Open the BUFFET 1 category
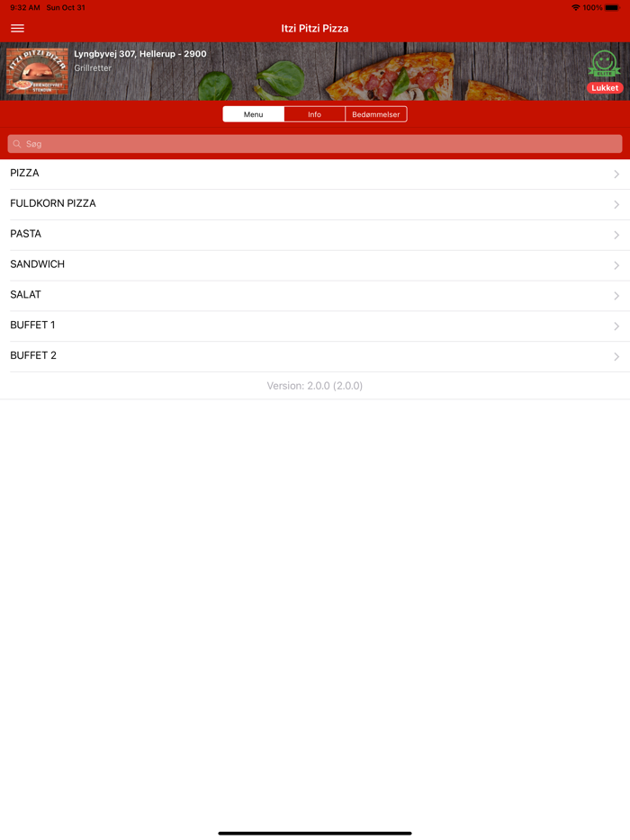The image size is (630, 840). (x=315, y=326)
